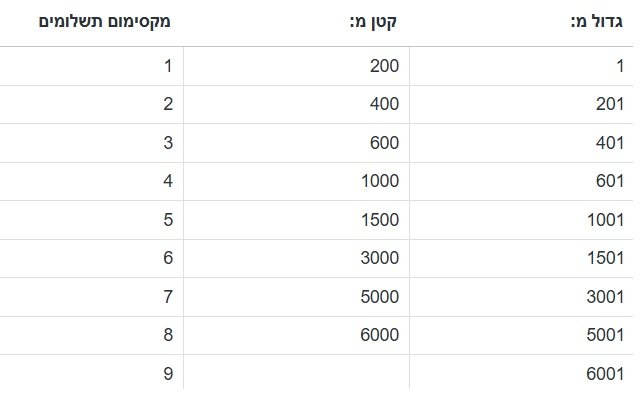Select the cell with value 1000
Screen dimensions: 642x396
[x=296, y=181]
